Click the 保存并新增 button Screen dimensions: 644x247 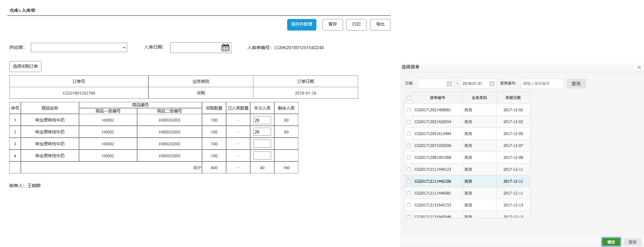(x=302, y=25)
